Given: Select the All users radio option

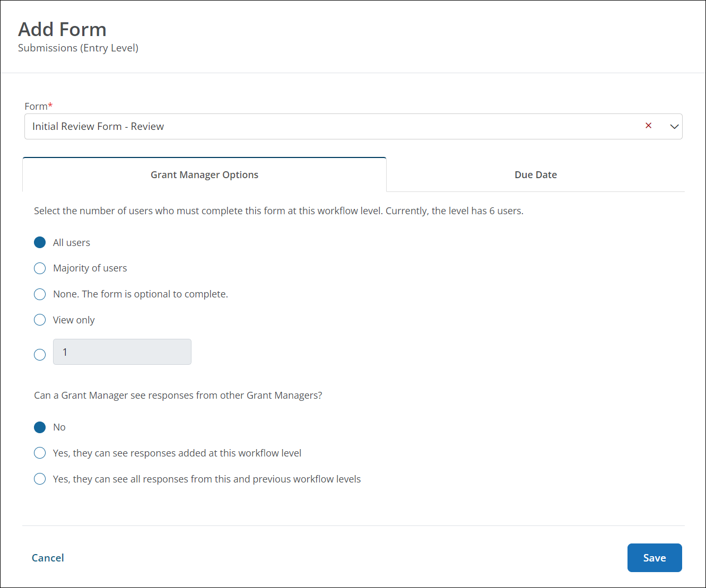Looking at the screenshot, I should 40,242.
